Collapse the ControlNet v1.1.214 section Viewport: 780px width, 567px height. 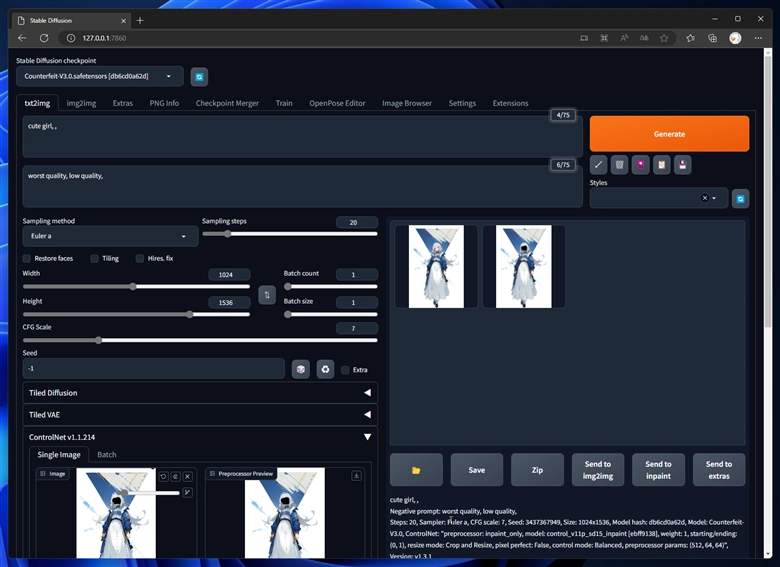click(200, 437)
